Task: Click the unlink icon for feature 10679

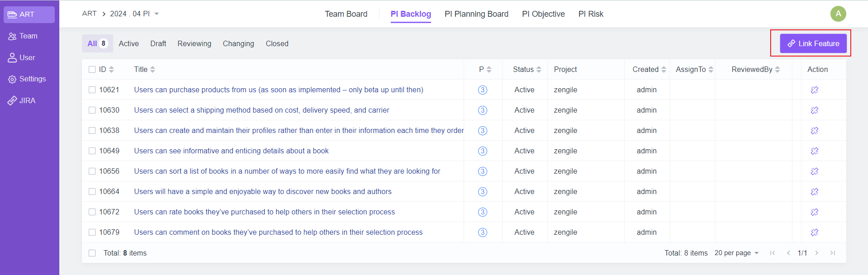Action: tap(814, 232)
